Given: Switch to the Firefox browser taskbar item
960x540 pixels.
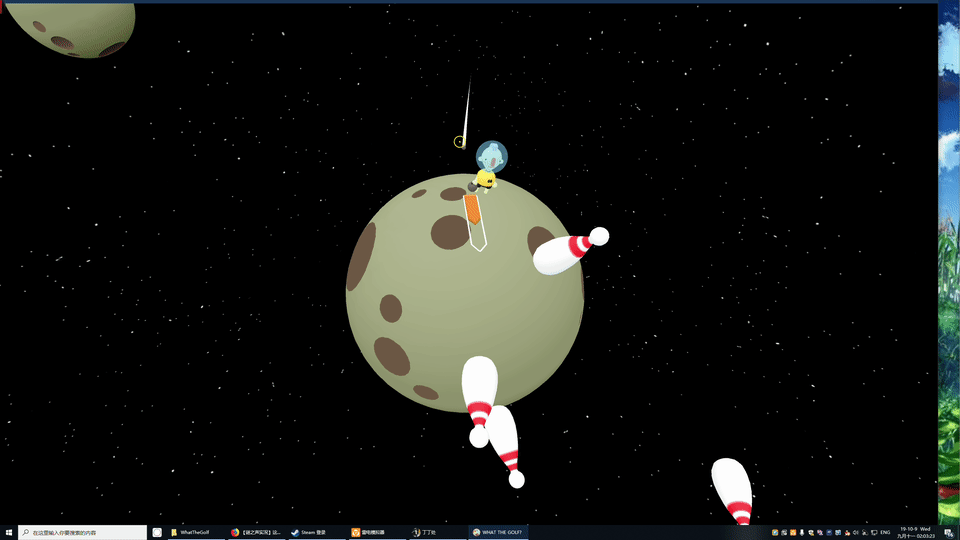Looking at the screenshot, I should [256, 533].
